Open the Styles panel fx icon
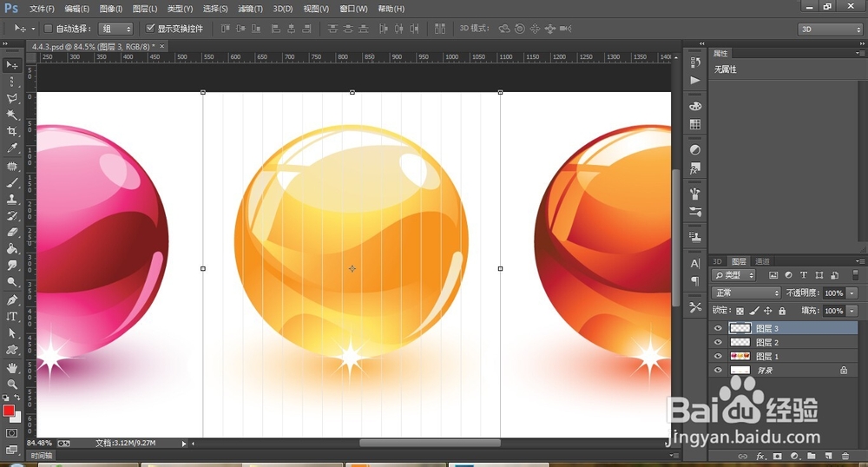Image resolution: width=868 pixels, height=467 pixels. click(x=695, y=168)
